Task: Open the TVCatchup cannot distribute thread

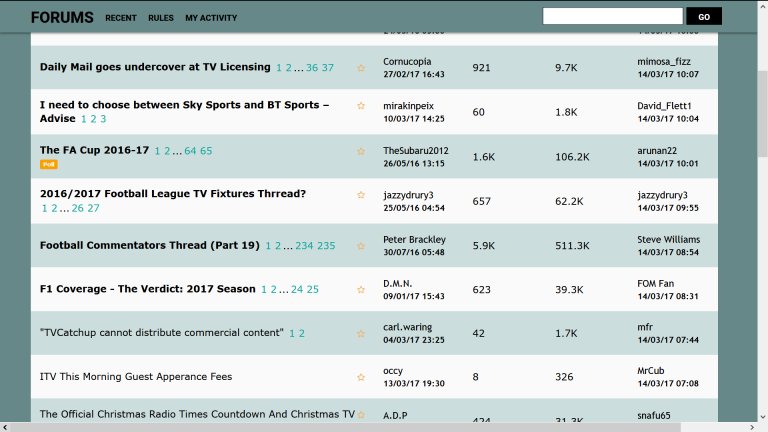Action: tap(162, 333)
